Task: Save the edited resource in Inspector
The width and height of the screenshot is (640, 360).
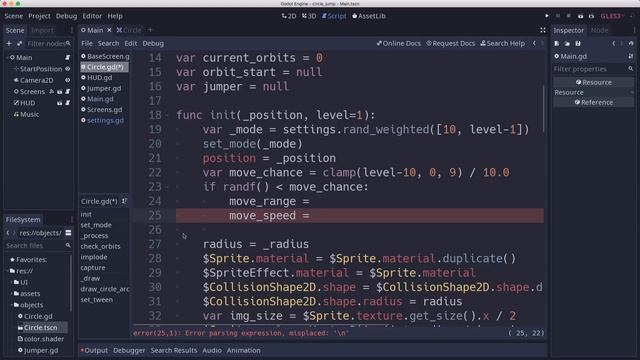Action: point(578,43)
